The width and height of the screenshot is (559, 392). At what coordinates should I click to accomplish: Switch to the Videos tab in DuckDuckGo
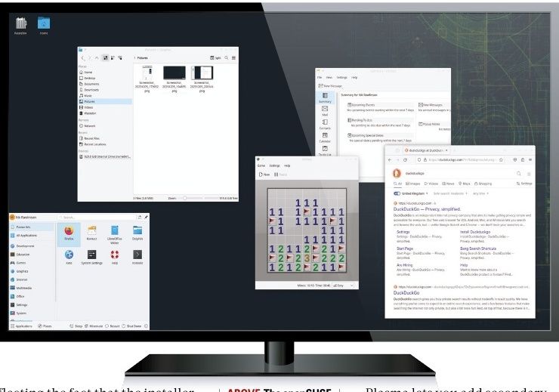click(431, 184)
